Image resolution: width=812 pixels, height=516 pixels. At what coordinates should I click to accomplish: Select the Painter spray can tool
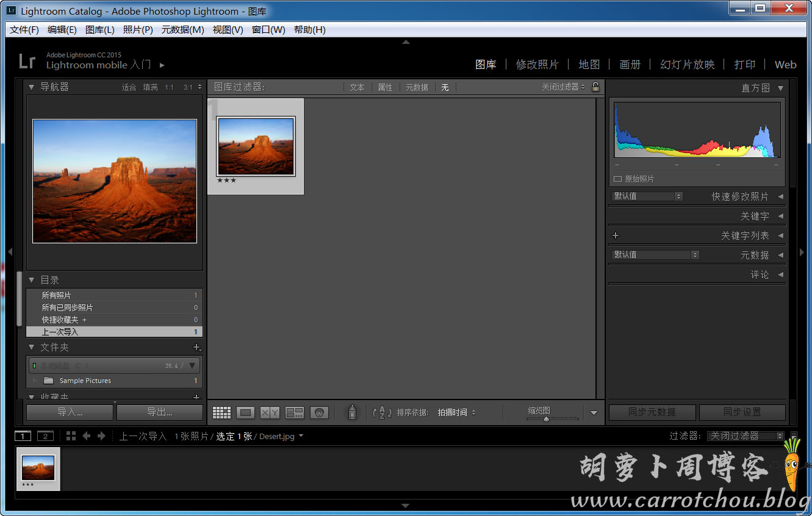pyautogui.click(x=352, y=413)
